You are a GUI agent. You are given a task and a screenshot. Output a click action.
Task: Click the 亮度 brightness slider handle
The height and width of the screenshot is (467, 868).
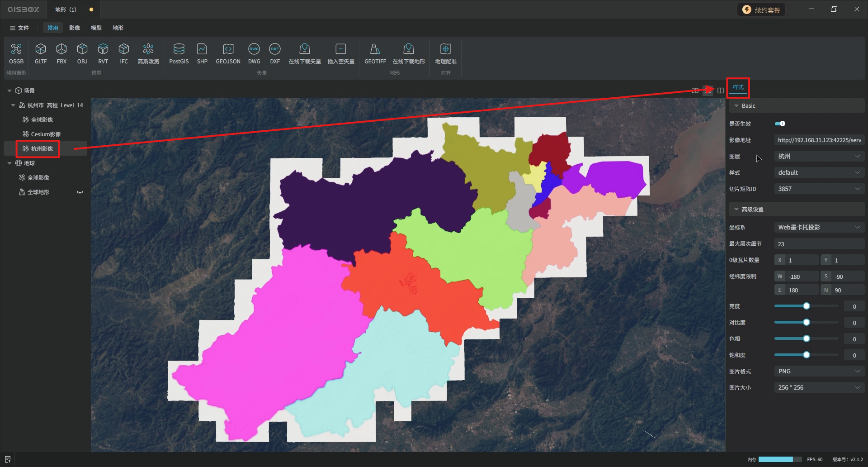click(807, 306)
